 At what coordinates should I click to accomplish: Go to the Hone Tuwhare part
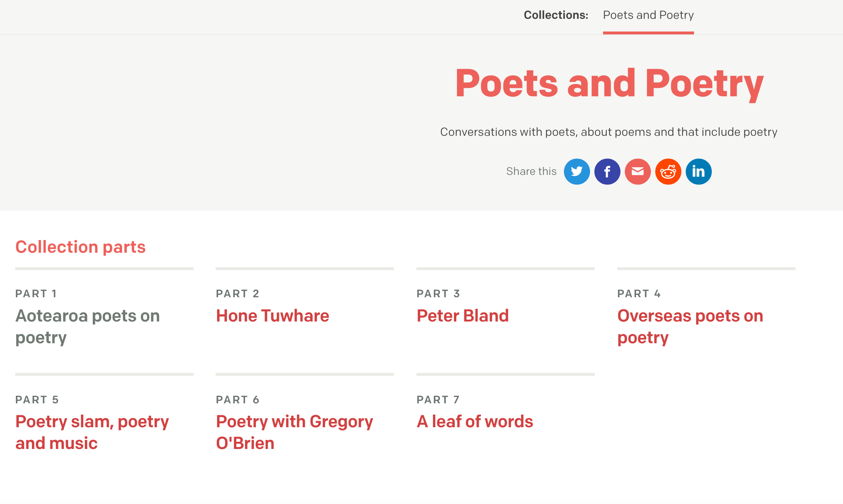point(272,316)
